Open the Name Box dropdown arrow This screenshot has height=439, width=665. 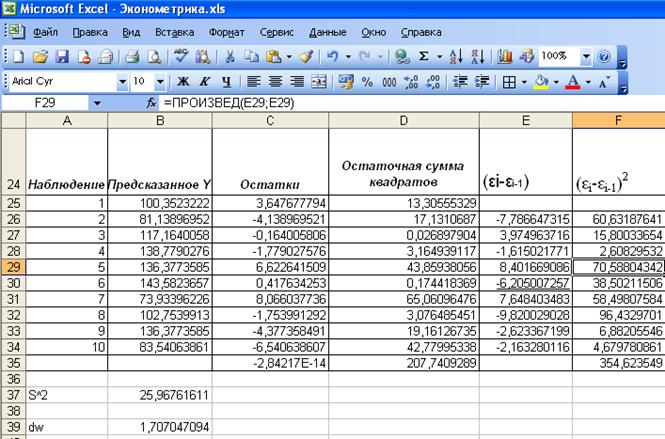(97, 103)
